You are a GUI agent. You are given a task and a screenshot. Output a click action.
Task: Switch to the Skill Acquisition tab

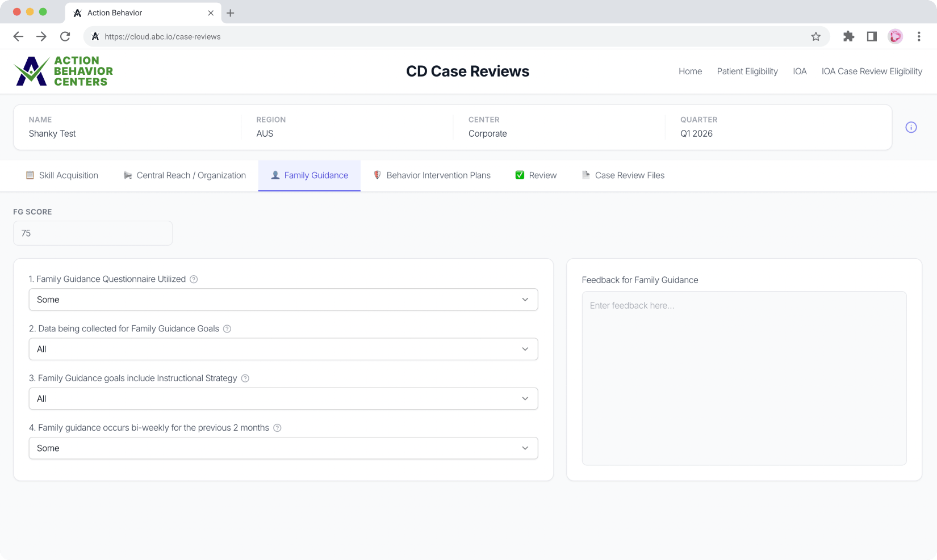(x=62, y=175)
